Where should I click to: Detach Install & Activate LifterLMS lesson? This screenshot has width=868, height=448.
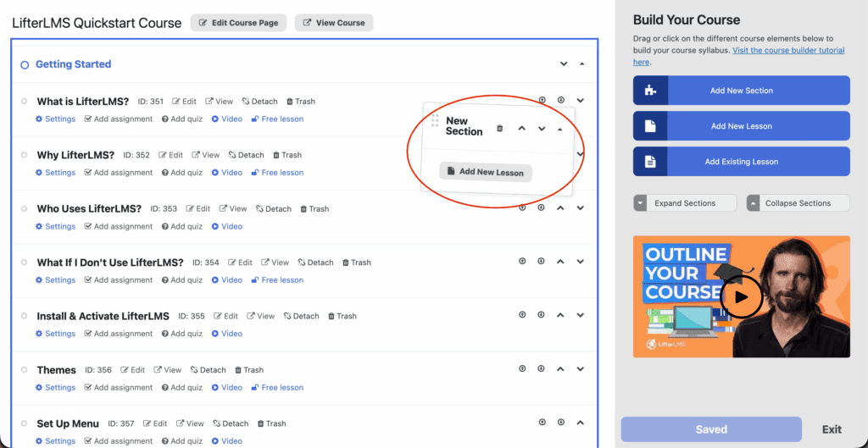click(x=301, y=316)
